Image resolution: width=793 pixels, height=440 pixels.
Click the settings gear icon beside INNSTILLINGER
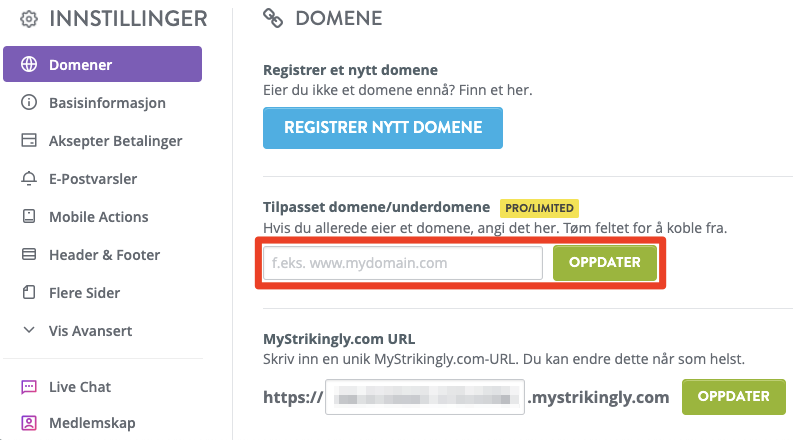pyautogui.click(x=29, y=19)
